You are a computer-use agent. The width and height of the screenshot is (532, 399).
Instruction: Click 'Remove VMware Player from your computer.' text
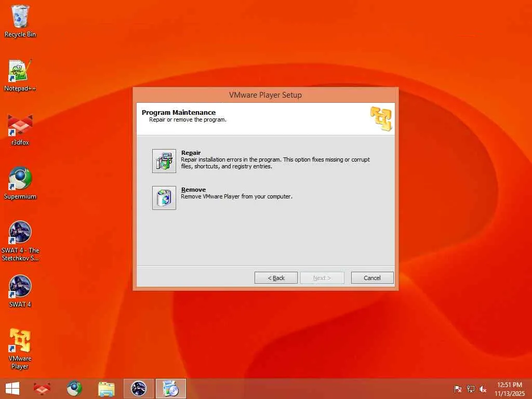click(x=236, y=196)
